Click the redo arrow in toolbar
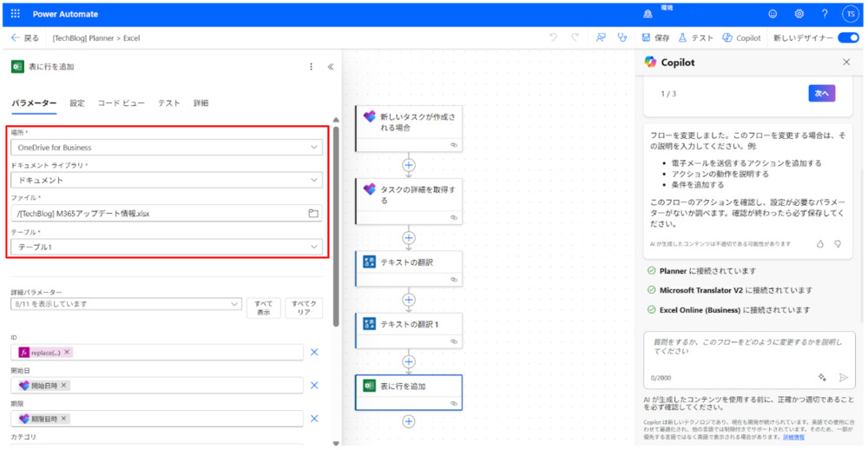This screenshot has height=450, width=868. click(x=575, y=37)
